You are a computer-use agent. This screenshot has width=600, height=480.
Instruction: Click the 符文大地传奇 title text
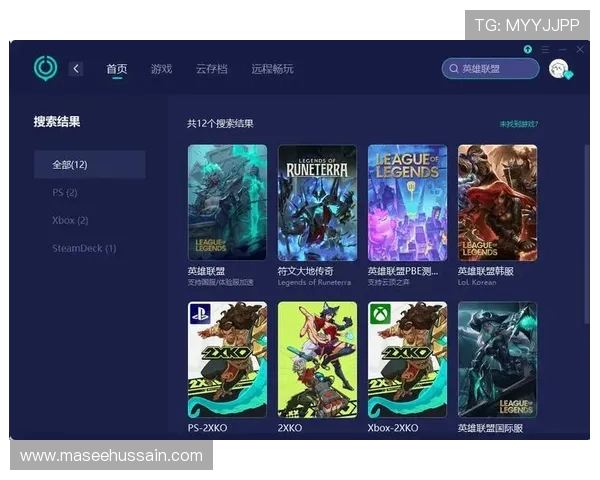pyautogui.click(x=305, y=271)
